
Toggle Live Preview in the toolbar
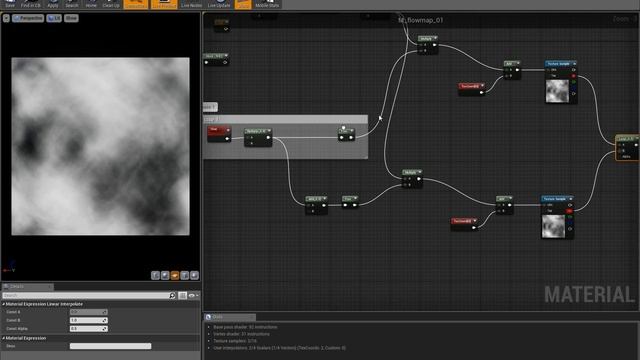(x=164, y=4)
